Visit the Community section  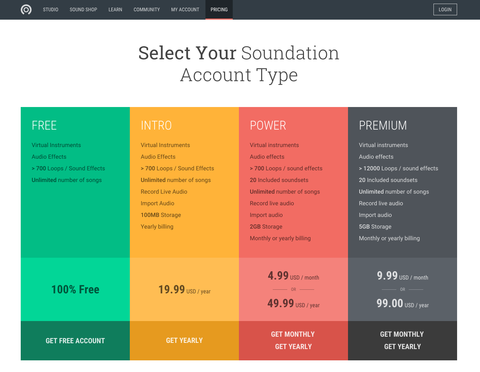(147, 10)
